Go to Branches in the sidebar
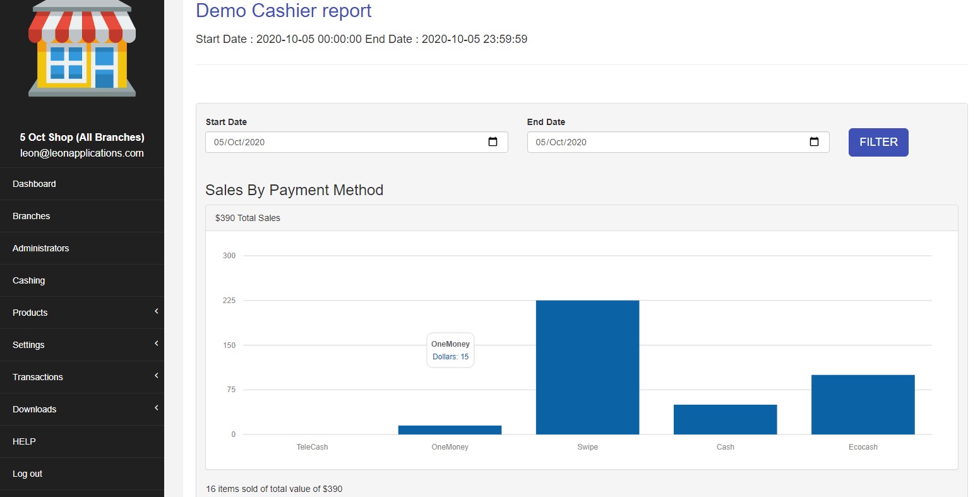Screen dimensions: 980x497 coord(32,216)
